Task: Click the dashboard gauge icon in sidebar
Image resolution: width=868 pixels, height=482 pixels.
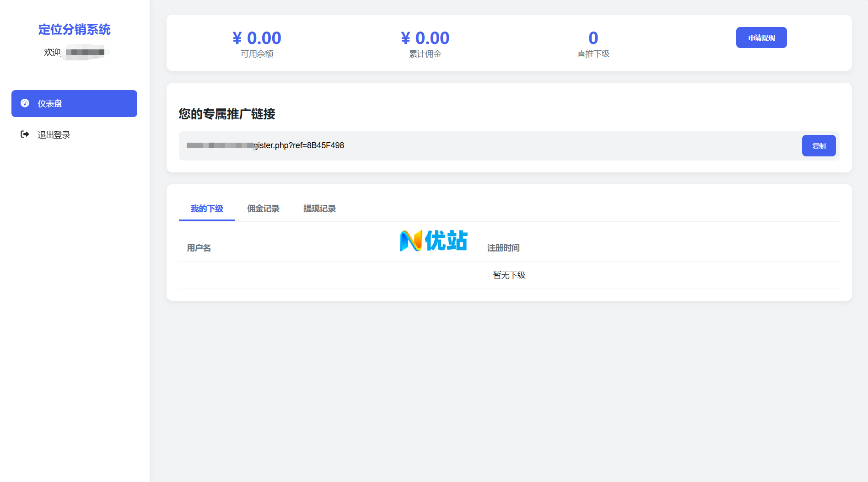Action: [25, 103]
